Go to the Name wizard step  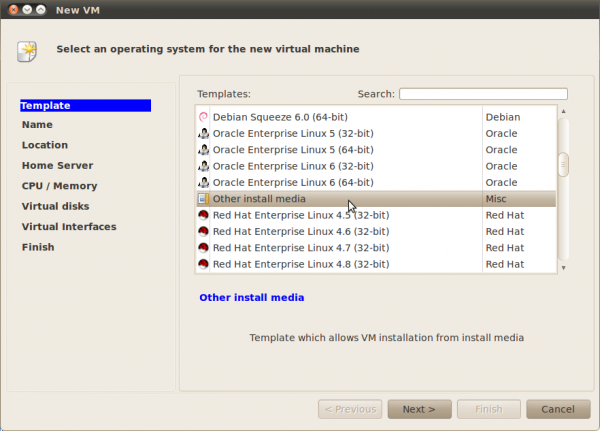click(37, 125)
